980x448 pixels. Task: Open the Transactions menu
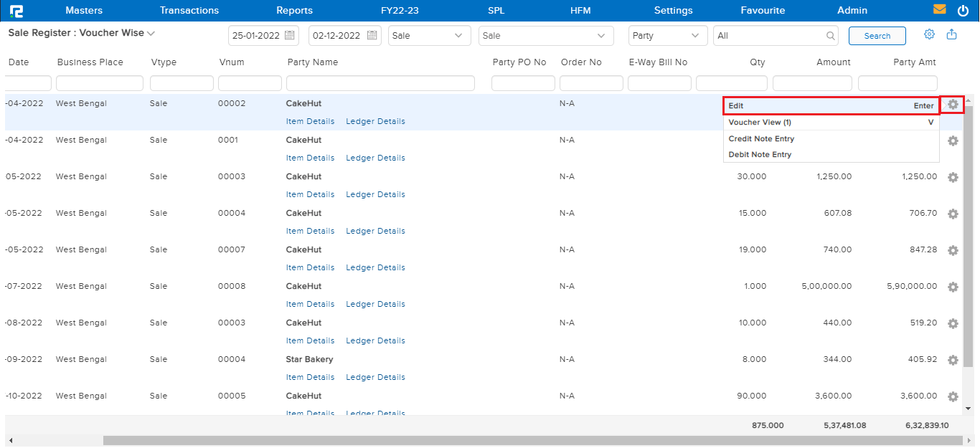tap(189, 11)
